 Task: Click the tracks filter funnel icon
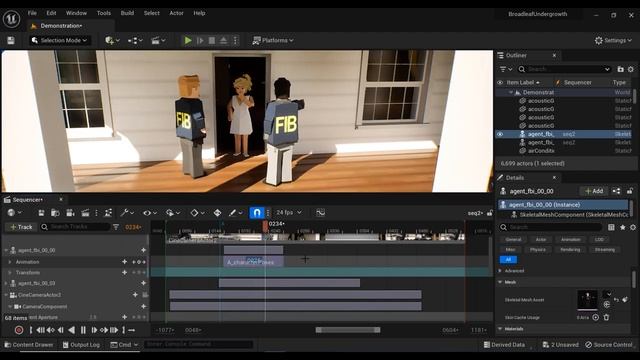[116, 227]
